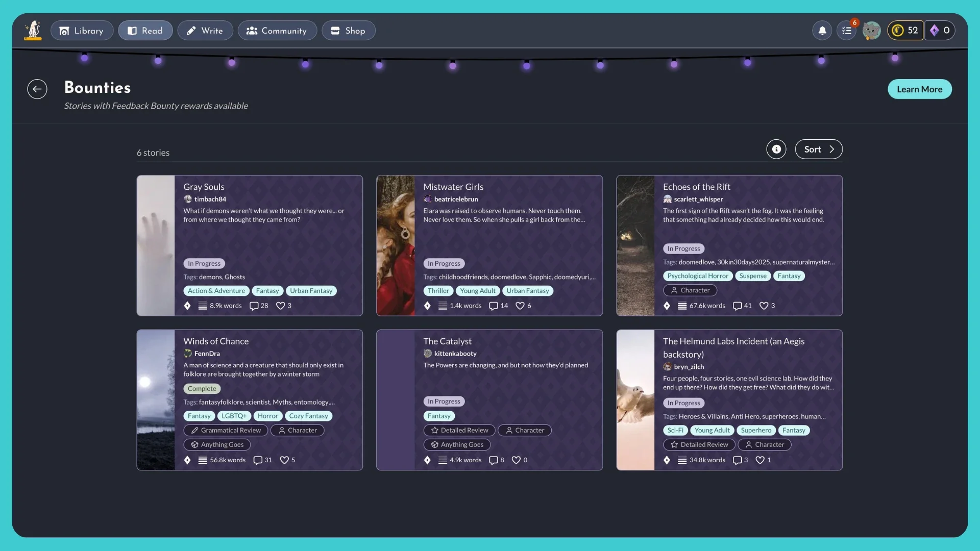Viewport: 980px width, 551px height.
Task: Open the Sort options
Action: tap(818, 149)
